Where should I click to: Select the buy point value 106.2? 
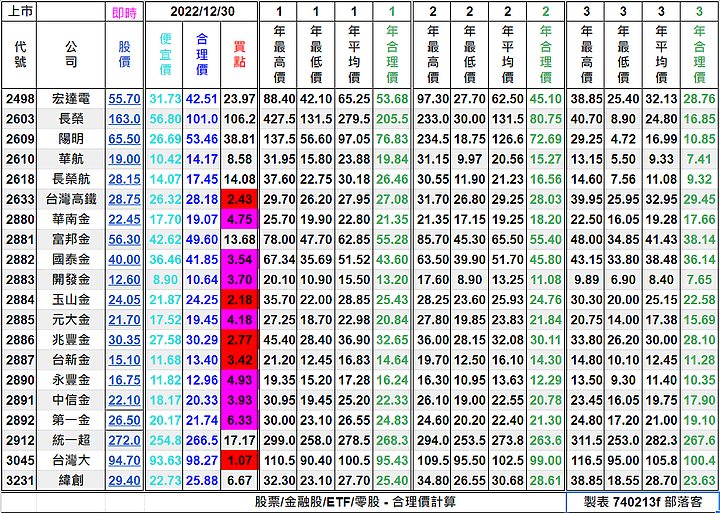pyautogui.click(x=240, y=119)
